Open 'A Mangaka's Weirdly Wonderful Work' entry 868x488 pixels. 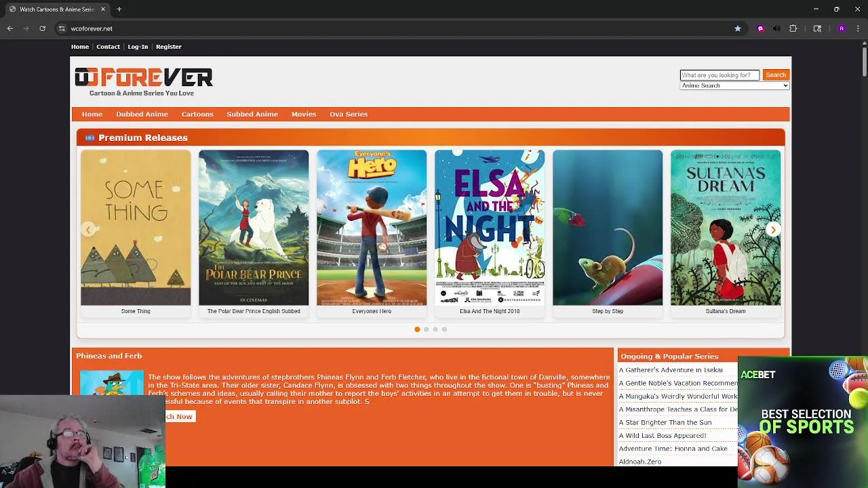pyautogui.click(x=677, y=396)
